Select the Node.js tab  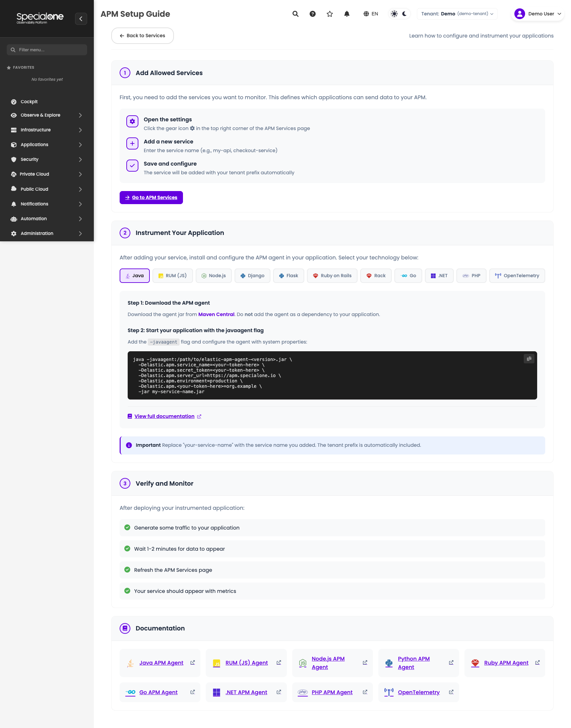[x=214, y=276]
